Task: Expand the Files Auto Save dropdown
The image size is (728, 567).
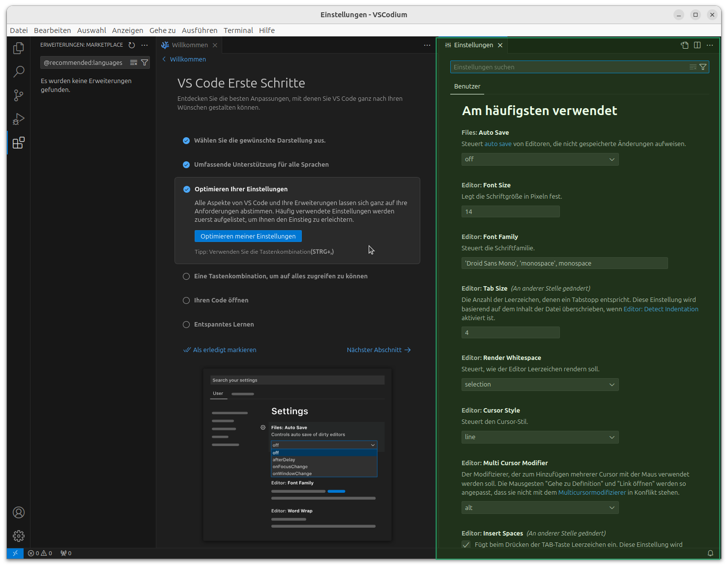Action: [x=540, y=159]
